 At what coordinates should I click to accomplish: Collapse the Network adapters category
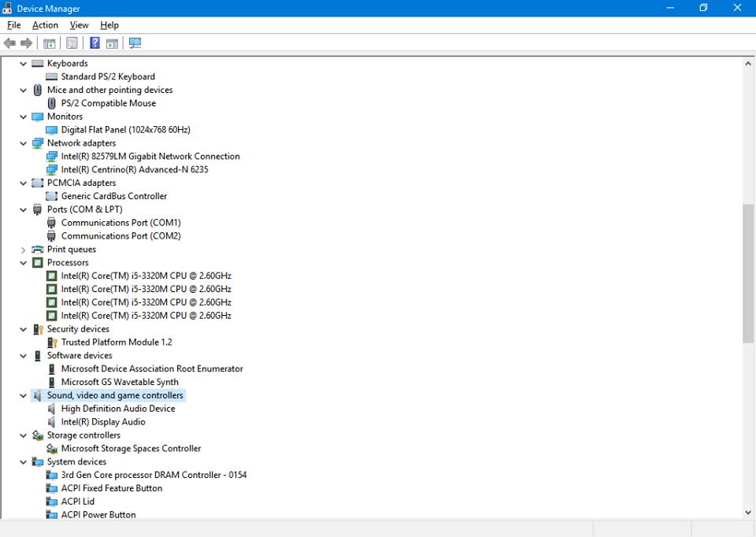tap(23, 143)
